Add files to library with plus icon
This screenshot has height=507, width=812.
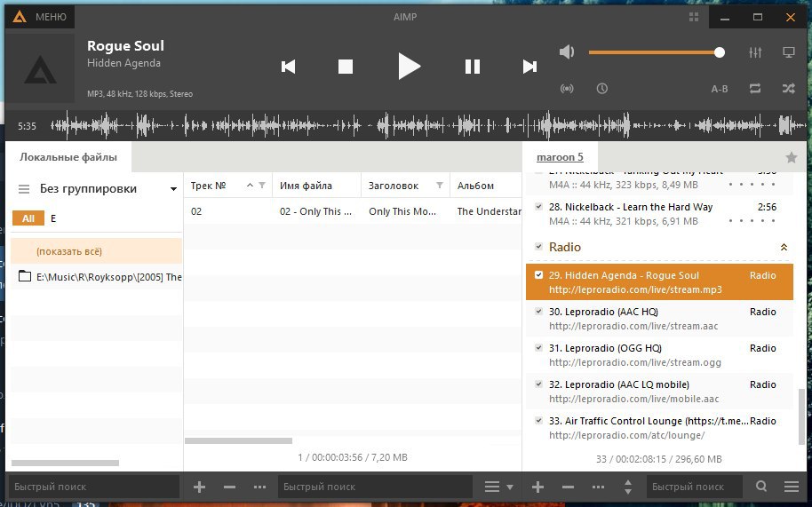199,487
